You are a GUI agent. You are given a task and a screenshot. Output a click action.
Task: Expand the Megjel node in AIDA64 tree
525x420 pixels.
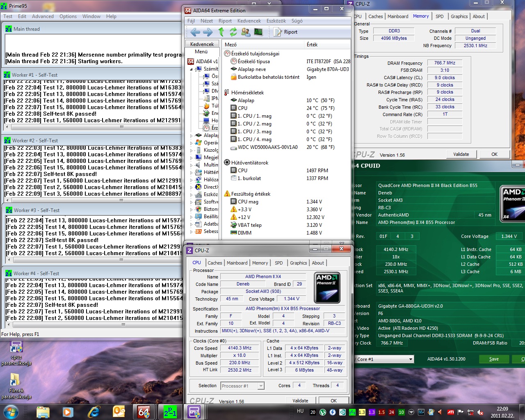(x=191, y=157)
